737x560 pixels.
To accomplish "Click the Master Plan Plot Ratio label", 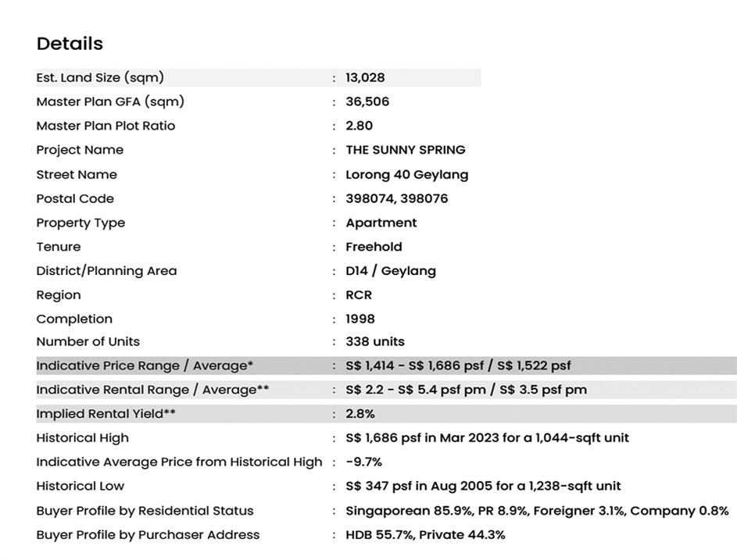I will click(106, 126).
